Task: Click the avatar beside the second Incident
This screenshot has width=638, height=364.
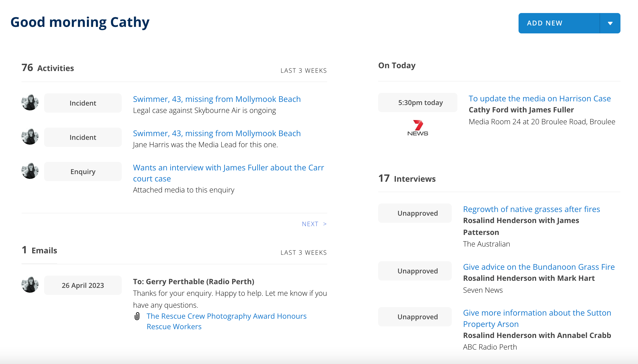Action: 30,137
